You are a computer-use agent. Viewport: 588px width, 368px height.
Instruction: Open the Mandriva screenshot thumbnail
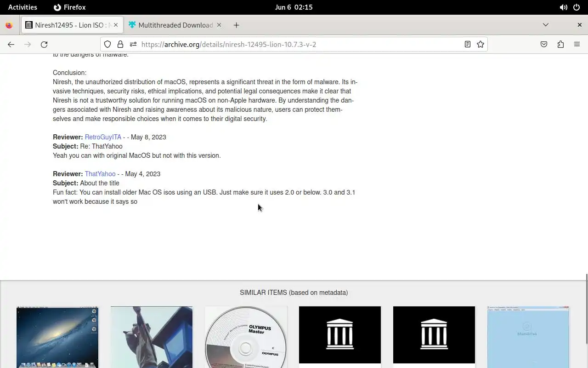click(528, 337)
